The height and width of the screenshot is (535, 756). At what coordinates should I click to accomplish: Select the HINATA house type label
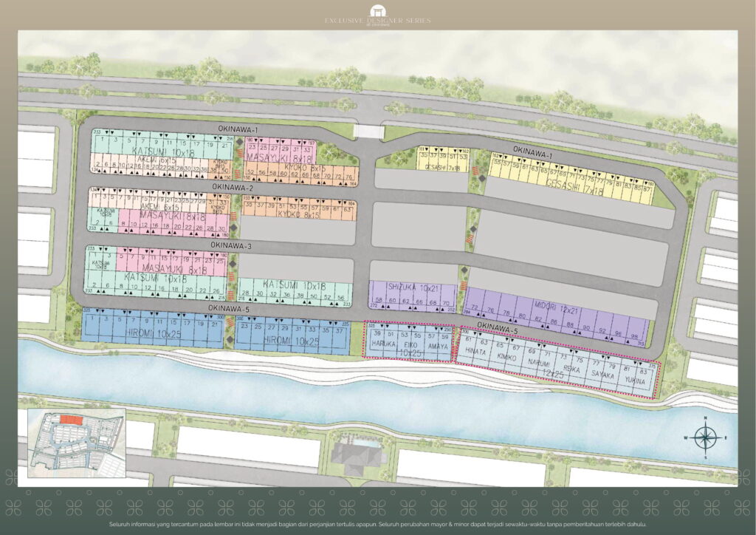point(476,352)
